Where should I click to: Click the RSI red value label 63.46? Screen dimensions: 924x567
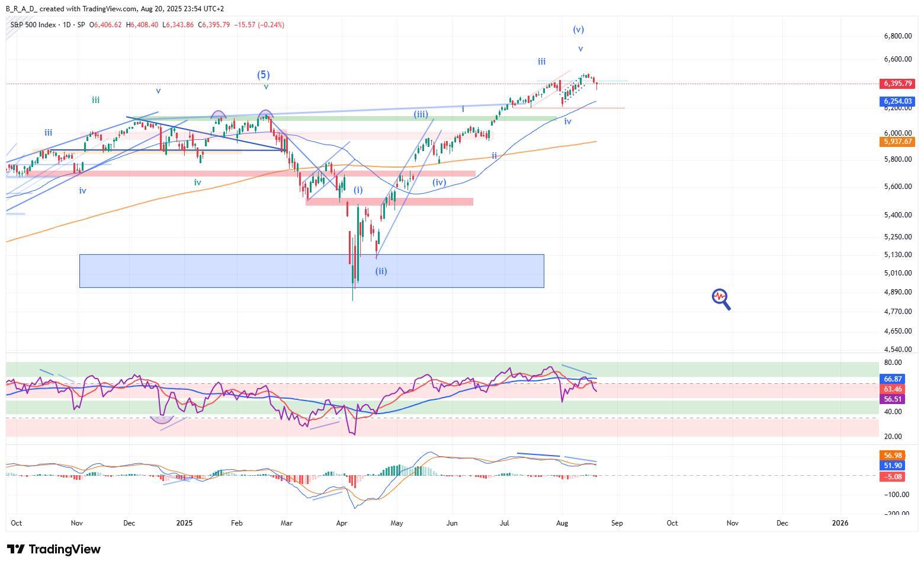893,389
